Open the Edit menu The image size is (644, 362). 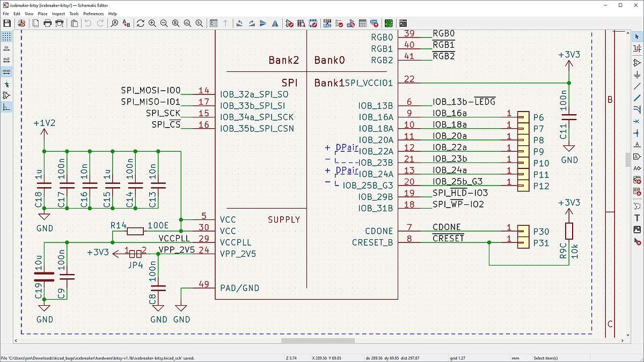pos(17,13)
